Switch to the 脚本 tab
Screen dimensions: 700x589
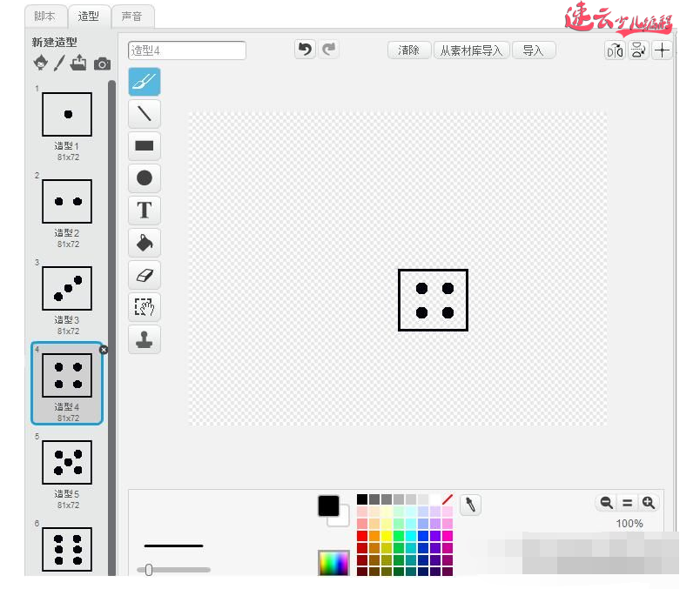pyautogui.click(x=45, y=16)
